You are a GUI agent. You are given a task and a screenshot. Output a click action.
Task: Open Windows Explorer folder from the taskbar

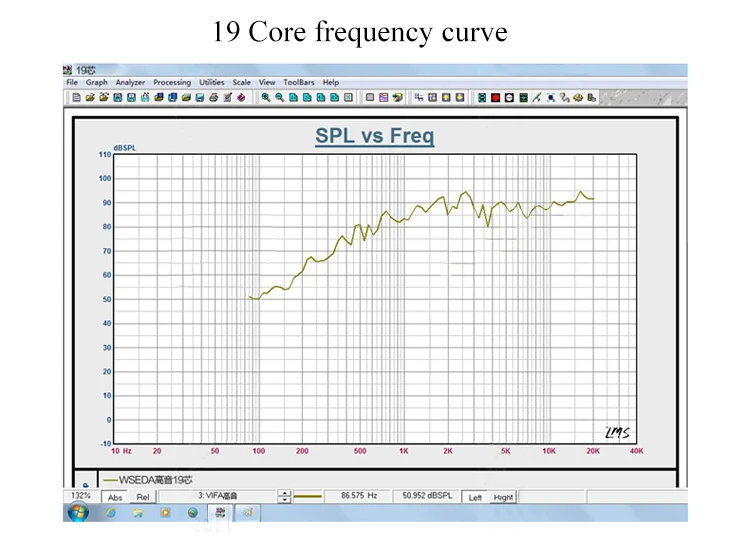point(138,513)
